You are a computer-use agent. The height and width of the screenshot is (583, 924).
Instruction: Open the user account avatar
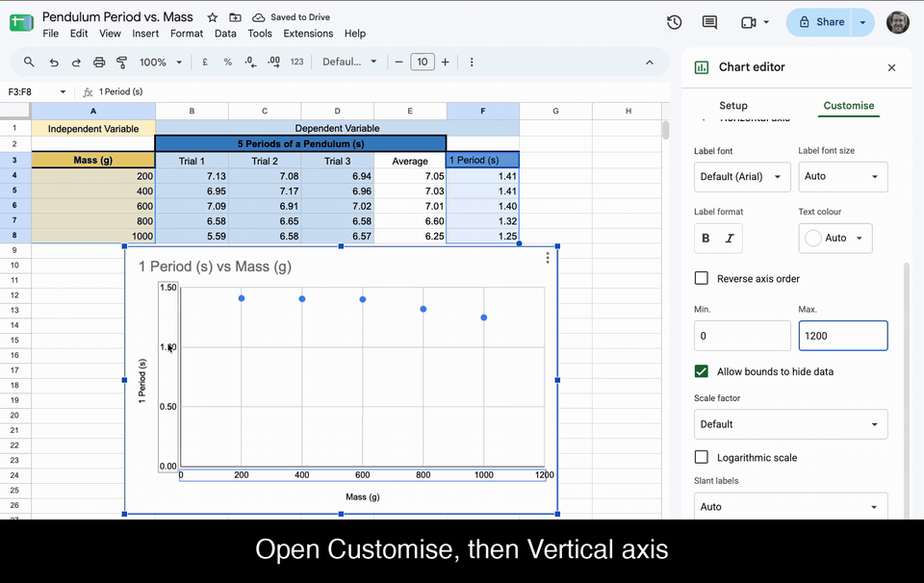(x=897, y=22)
